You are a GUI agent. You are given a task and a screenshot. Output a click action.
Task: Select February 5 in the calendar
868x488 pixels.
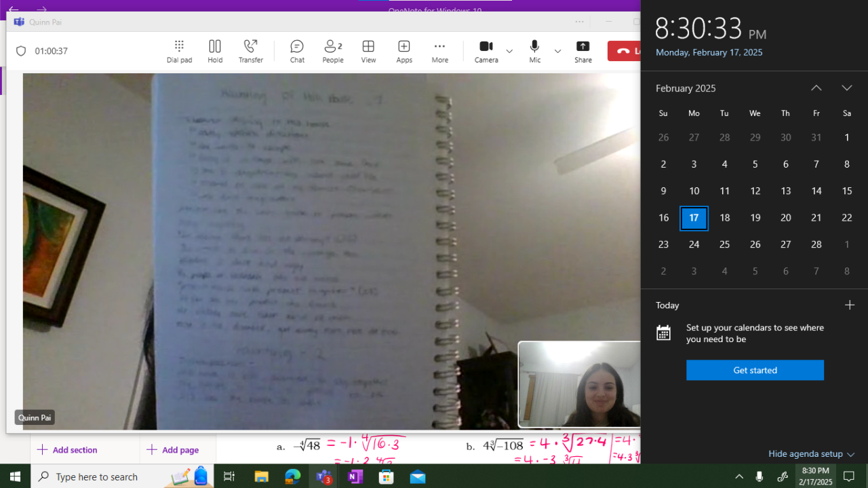755,164
